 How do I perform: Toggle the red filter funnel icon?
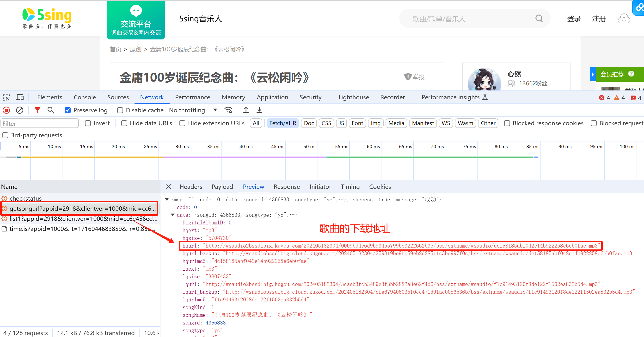coord(37,110)
